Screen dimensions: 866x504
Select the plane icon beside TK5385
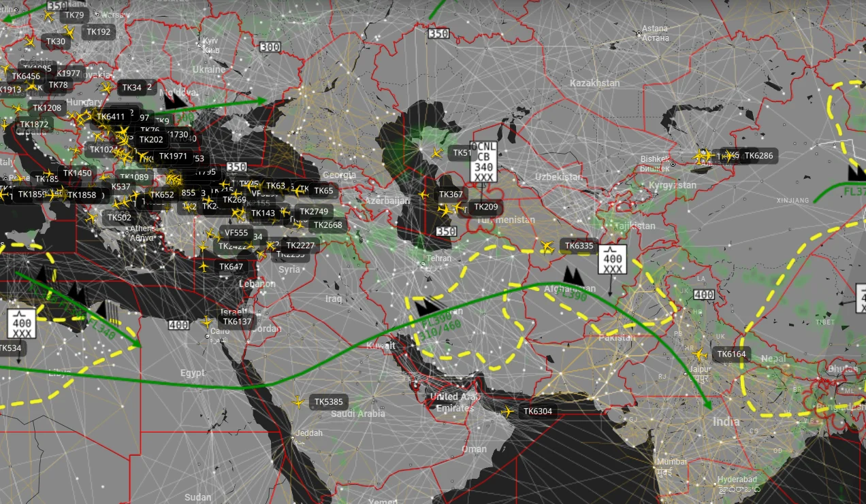coord(298,402)
